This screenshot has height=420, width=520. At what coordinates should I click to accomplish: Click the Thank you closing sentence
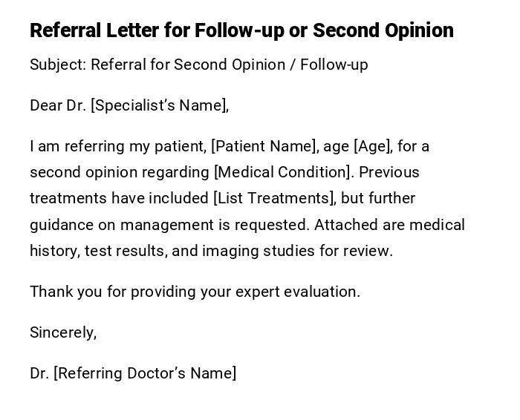(x=195, y=292)
